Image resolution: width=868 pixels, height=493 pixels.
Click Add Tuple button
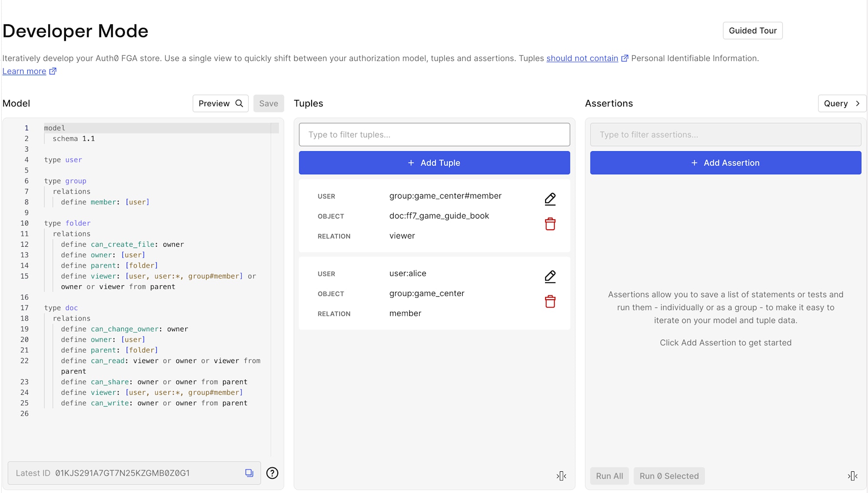pyautogui.click(x=434, y=163)
